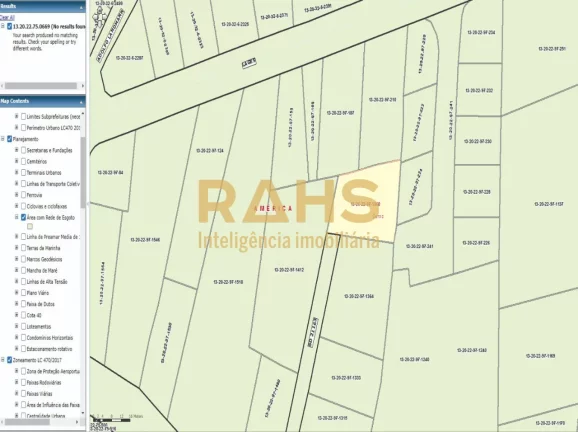Expand the Secretarias e Fundações node
578x432 pixels.
click(17, 150)
